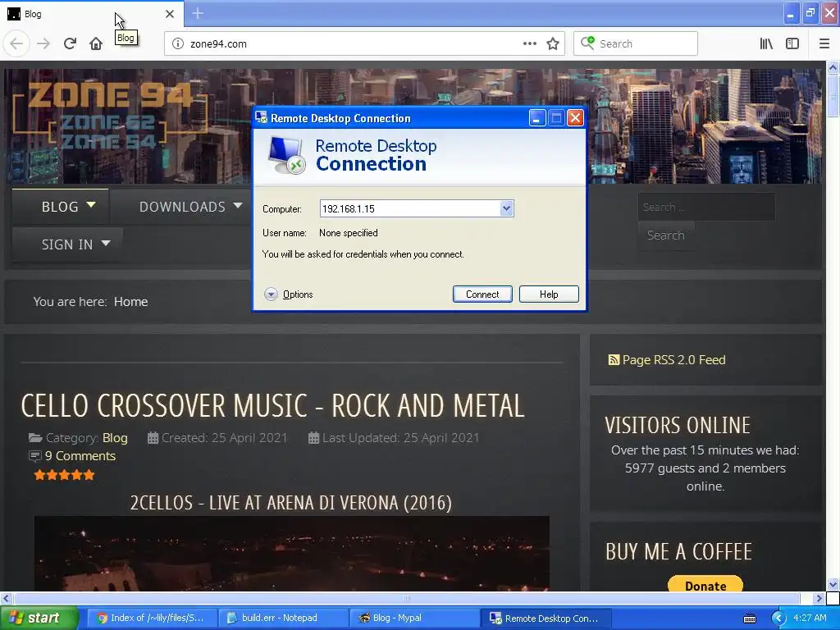Minimize the Remote Desktop Connection dialog
Image resolution: width=840 pixels, height=630 pixels.
[x=537, y=118]
